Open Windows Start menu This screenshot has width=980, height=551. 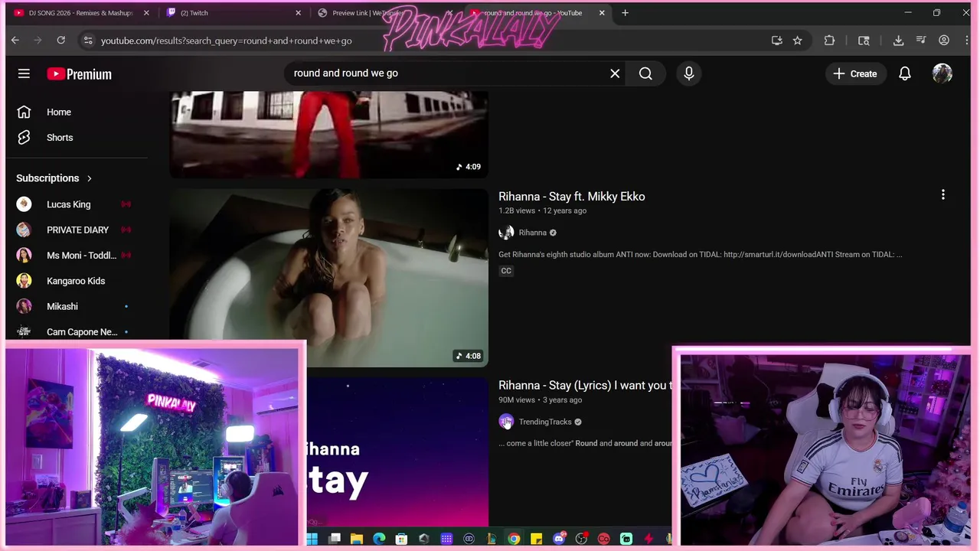pyautogui.click(x=312, y=540)
